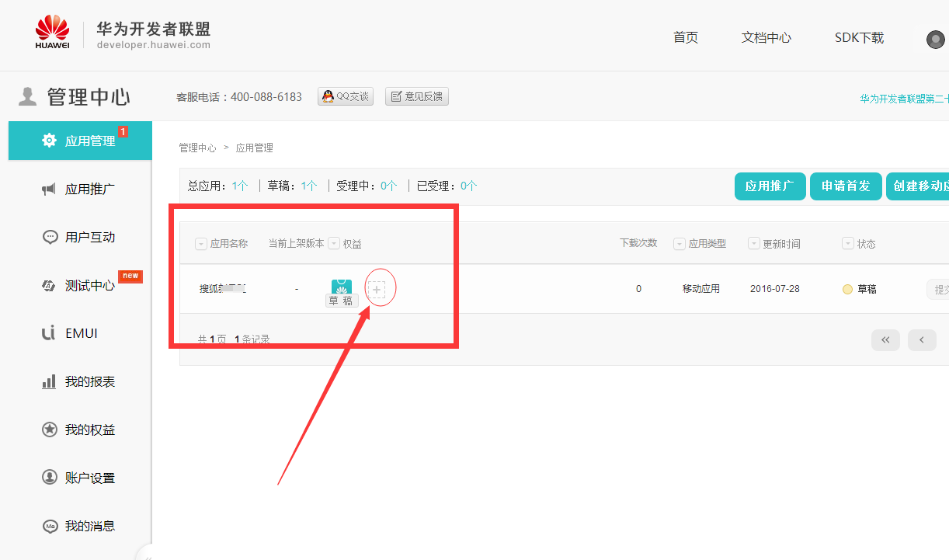Click the Huawei app store benefit icon

342,287
